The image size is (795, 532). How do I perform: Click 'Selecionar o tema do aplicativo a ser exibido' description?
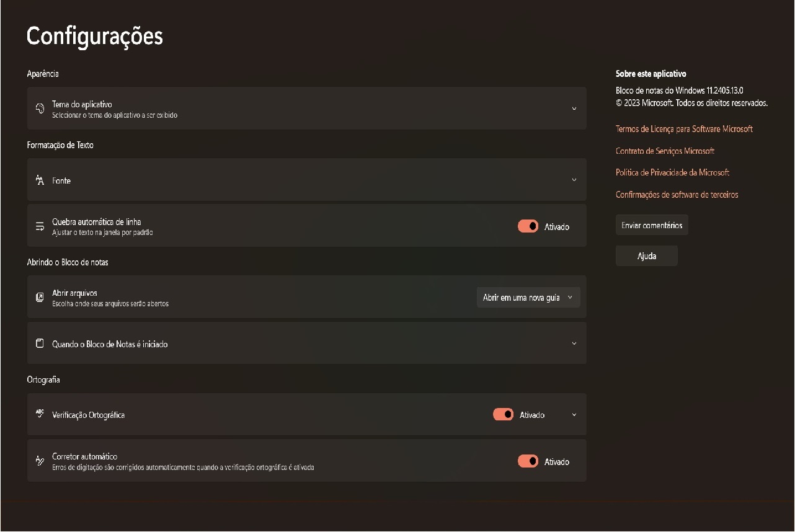115,115
